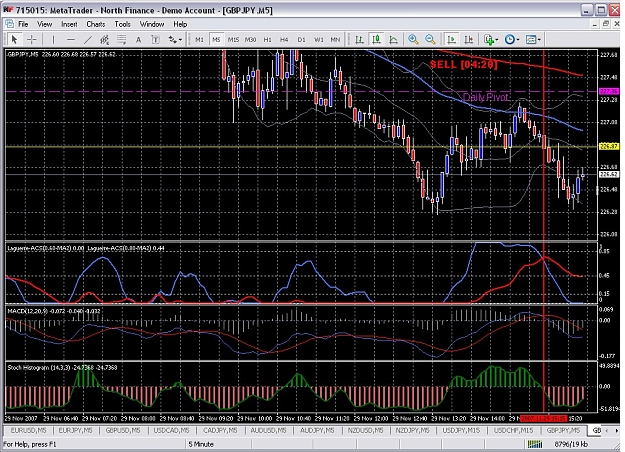
Task: Click the SELL [04:20] label on chart
Action: [464, 65]
